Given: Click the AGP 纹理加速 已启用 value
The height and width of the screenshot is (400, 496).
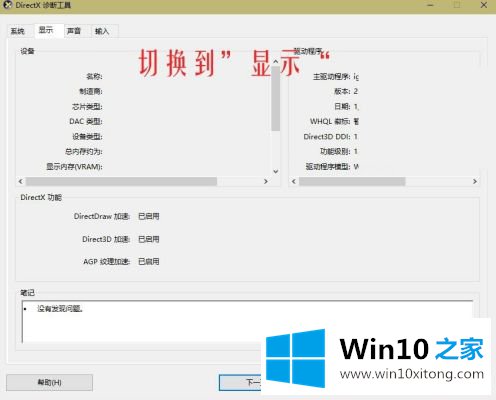Looking at the screenshot, I should pos(149,262).
